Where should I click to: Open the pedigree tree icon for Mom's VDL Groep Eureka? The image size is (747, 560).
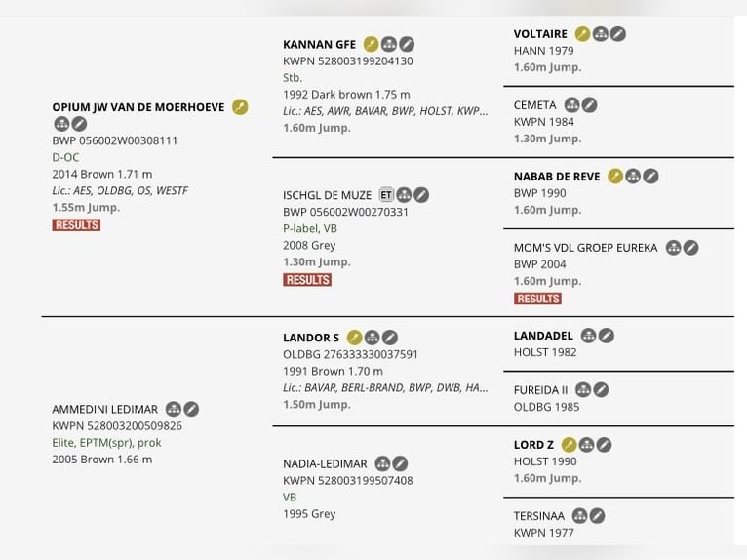(673, 248)
